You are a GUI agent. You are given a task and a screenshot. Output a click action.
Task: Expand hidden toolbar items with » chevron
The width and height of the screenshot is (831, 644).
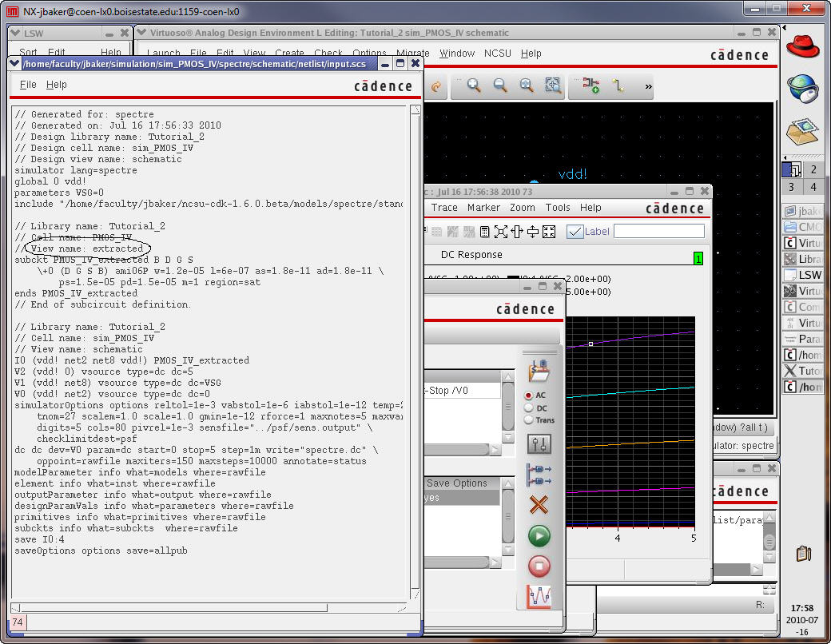pyautogui.click(x=648, y=85)
